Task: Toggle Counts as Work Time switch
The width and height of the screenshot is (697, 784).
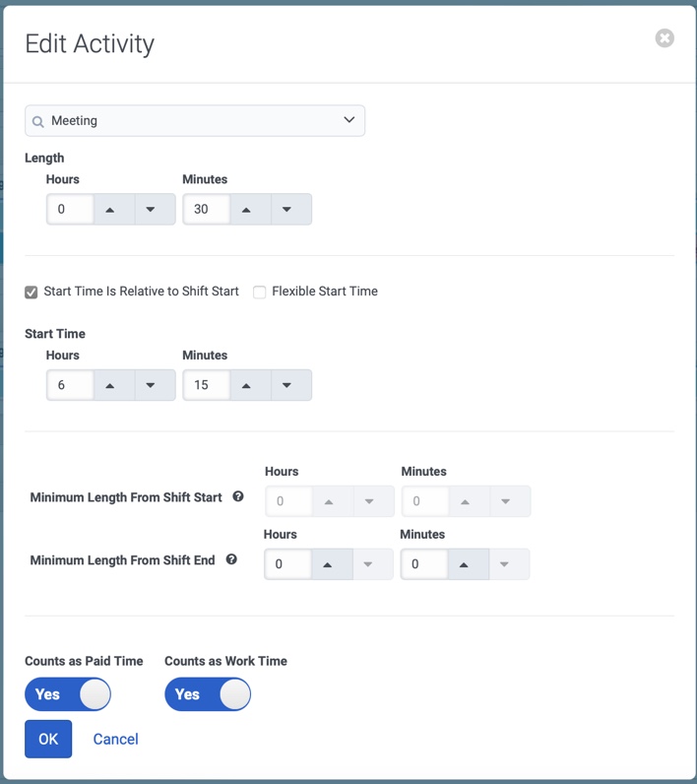Action: [x=208, y=694]
